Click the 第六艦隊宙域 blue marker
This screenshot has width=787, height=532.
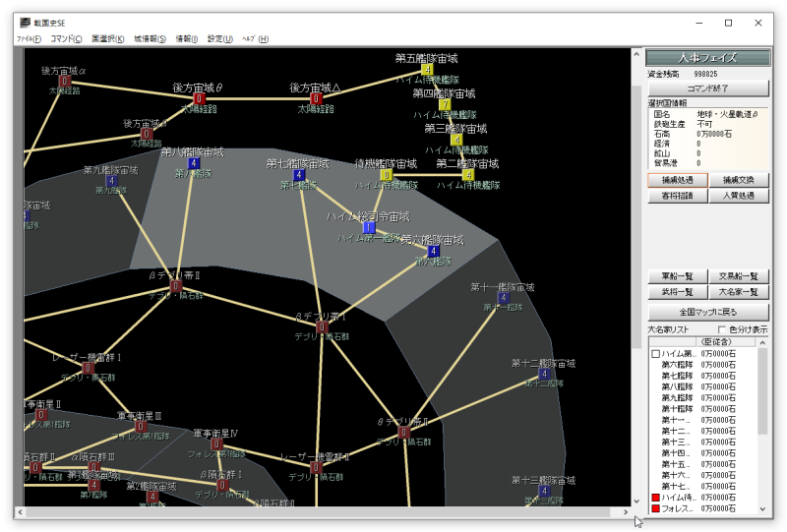(x=433, y=251)
